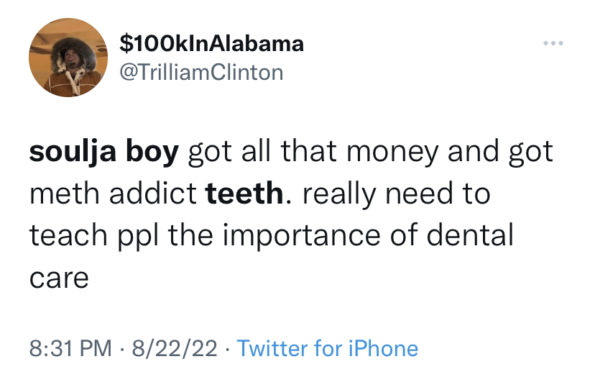Click the phrase meth addict
595x377 pixels.
coord(113,194)
